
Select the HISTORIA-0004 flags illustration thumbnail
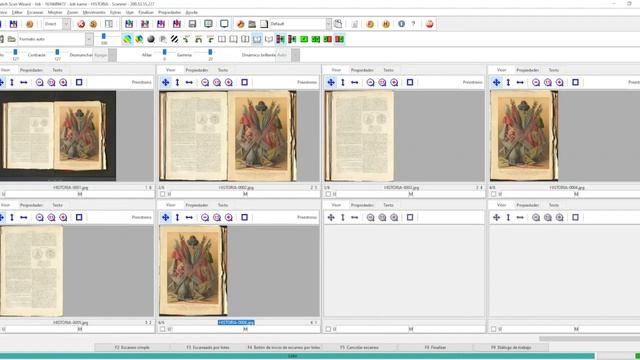pyautogui.click(x=524, y=136)
